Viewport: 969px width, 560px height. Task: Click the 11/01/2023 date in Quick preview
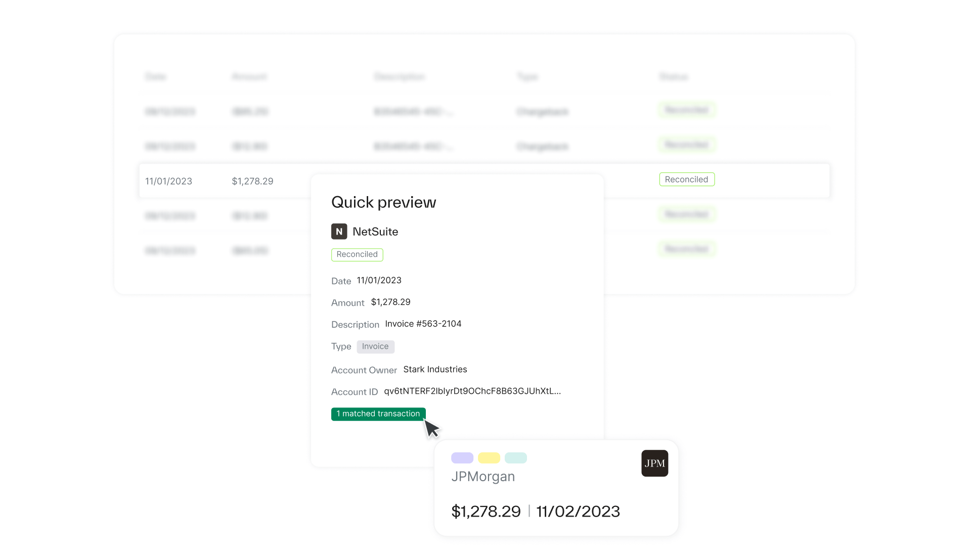tap(379, 281)
